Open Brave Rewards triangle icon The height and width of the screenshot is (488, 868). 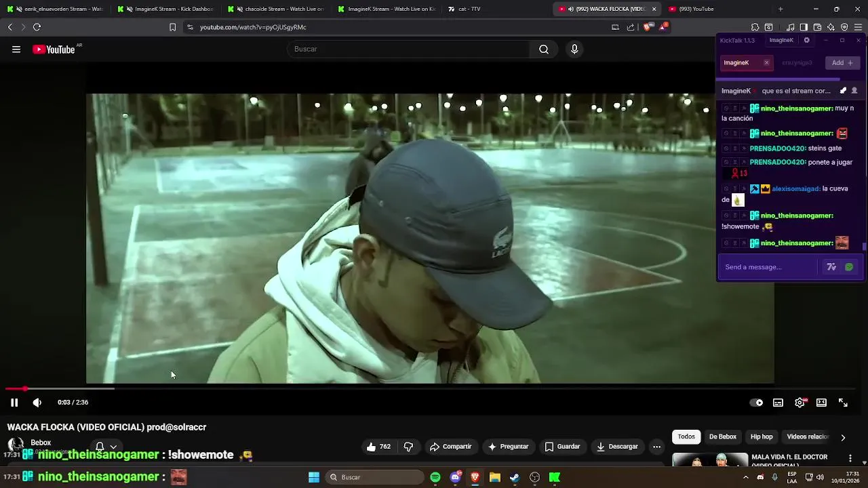664,26
